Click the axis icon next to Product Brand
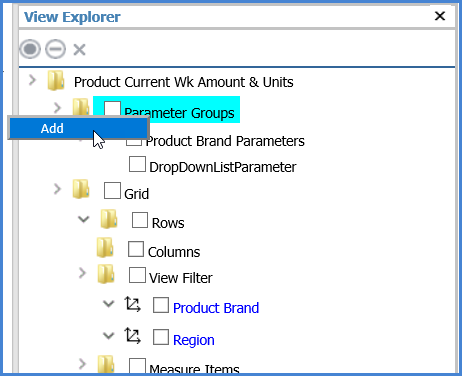 tap(132, 304)
